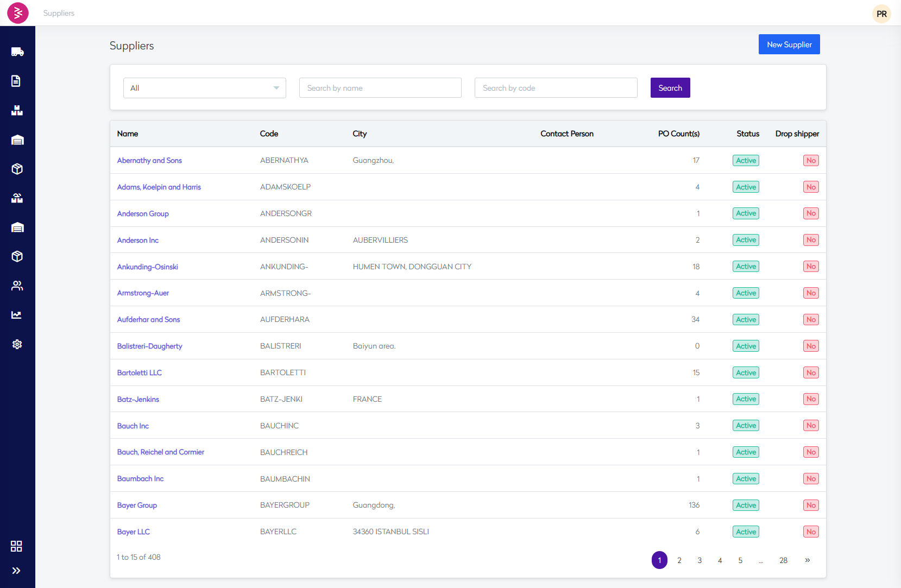Click the users icon in sidebar
Screen dimensions: 901x588
tap(17, 286)
